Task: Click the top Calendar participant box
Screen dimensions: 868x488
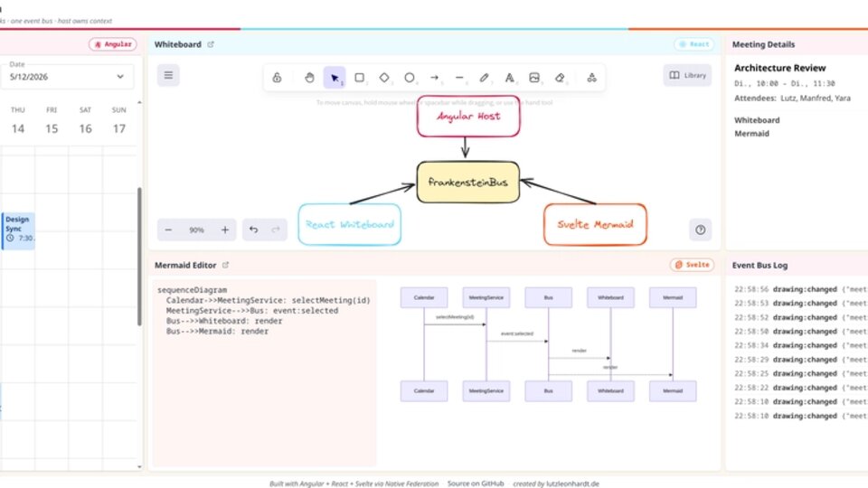Action: tap(424, 297)
